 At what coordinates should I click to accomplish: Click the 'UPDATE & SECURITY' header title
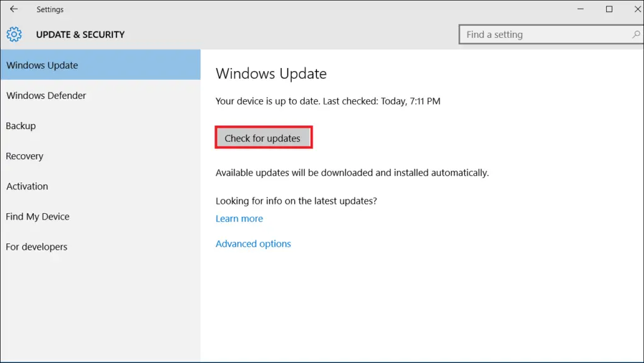80,35
